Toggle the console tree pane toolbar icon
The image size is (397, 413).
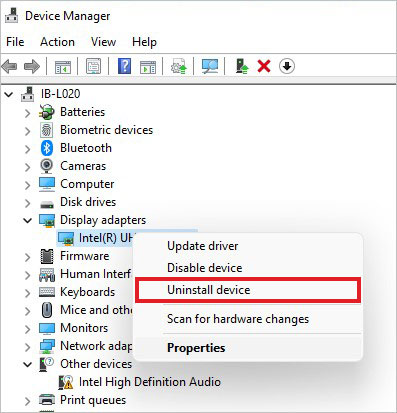(x=63, y=67)
